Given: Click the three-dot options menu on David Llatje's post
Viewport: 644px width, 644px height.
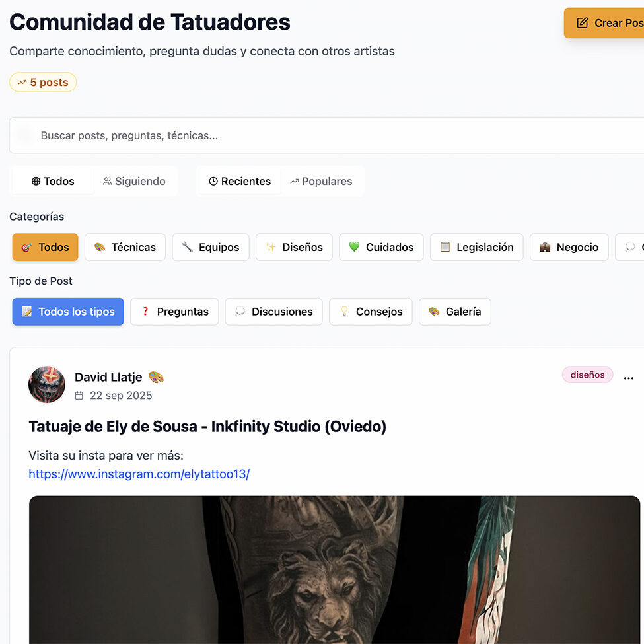Looking at the screenshot, I should (628, 378).
